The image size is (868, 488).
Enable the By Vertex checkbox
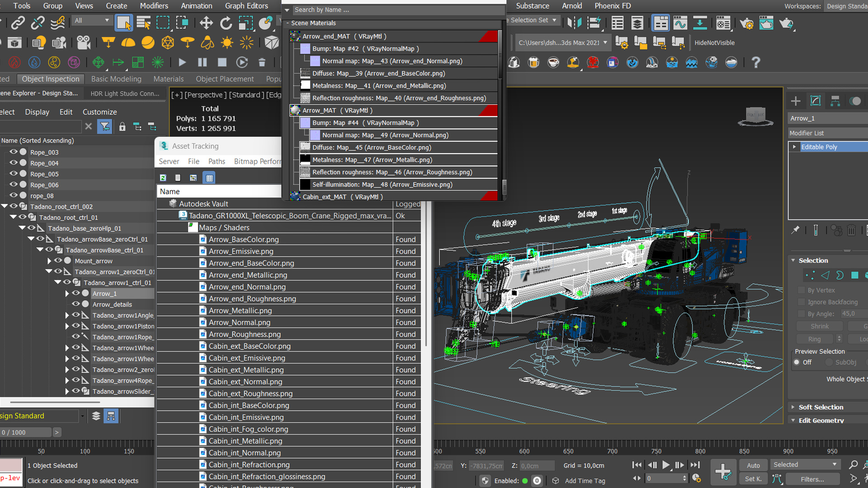(802, 290)
